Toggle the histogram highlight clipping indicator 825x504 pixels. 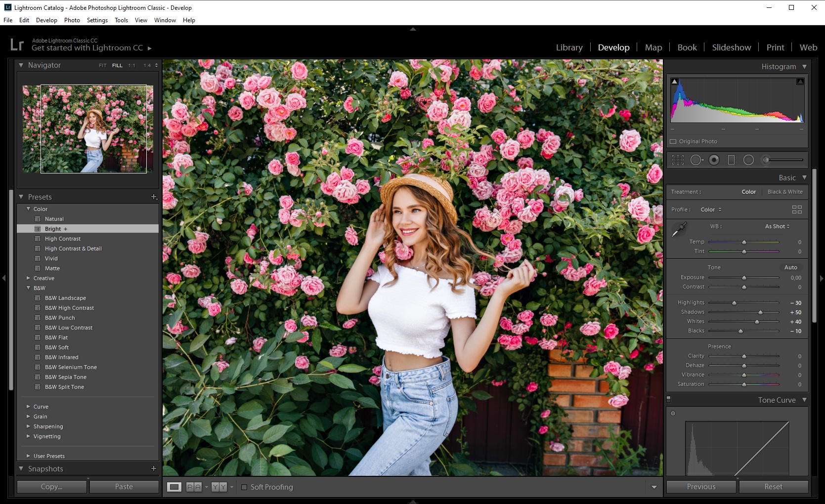point(801,81)
